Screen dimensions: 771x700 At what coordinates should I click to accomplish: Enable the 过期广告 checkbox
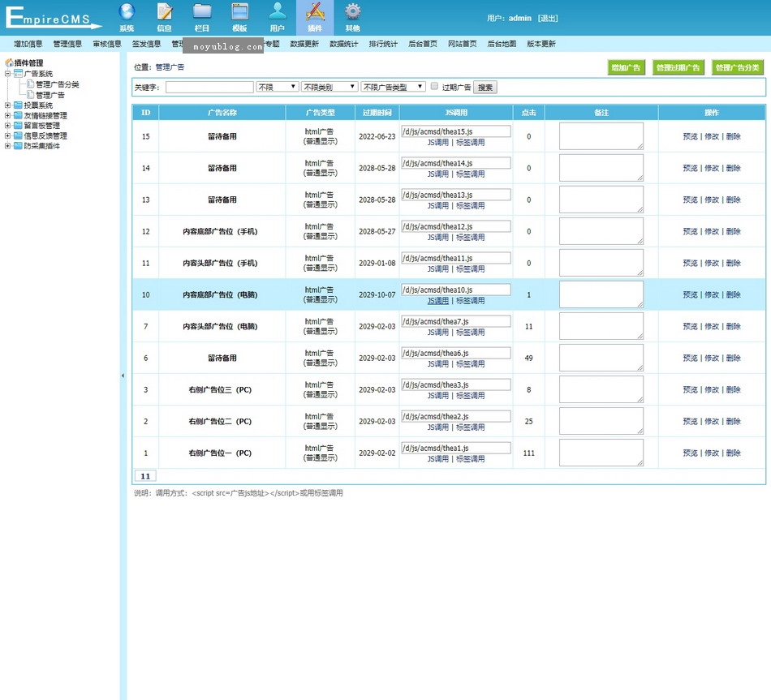pyautogui.click(x=434, y=87)
